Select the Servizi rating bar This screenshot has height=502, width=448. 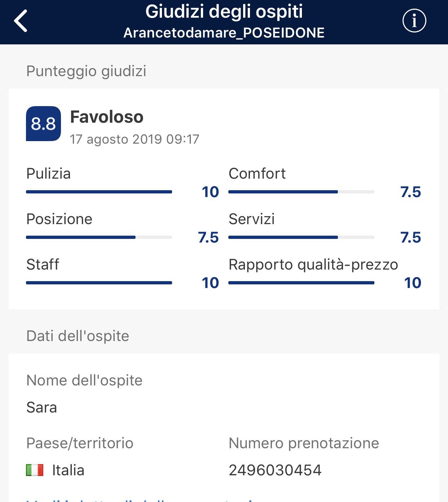(301, 237)
